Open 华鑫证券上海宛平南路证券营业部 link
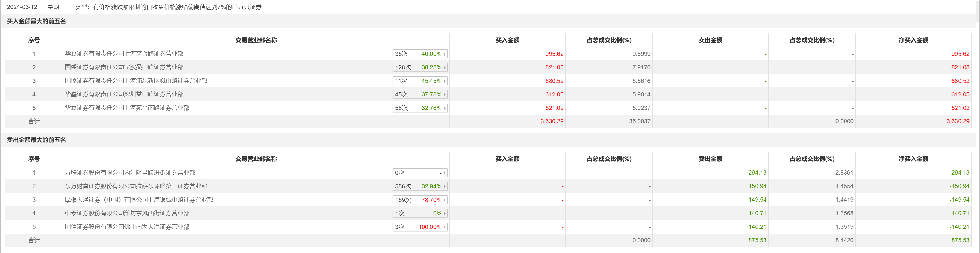Viewport: 980px width, 253px height. point(127,108)
